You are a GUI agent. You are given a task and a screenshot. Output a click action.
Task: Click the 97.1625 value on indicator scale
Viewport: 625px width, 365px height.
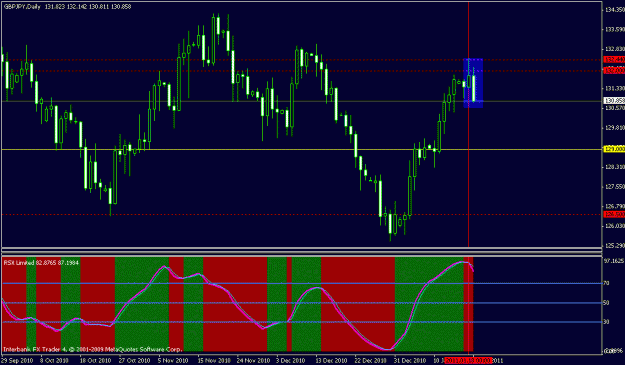(614, 261)
